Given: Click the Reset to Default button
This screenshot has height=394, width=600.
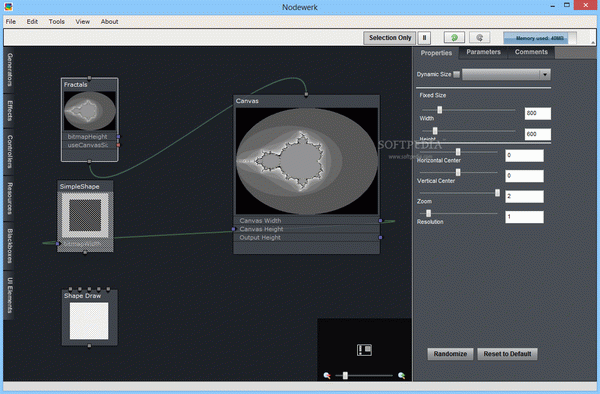Looking at the screenshot, I should tap(507, 354).
